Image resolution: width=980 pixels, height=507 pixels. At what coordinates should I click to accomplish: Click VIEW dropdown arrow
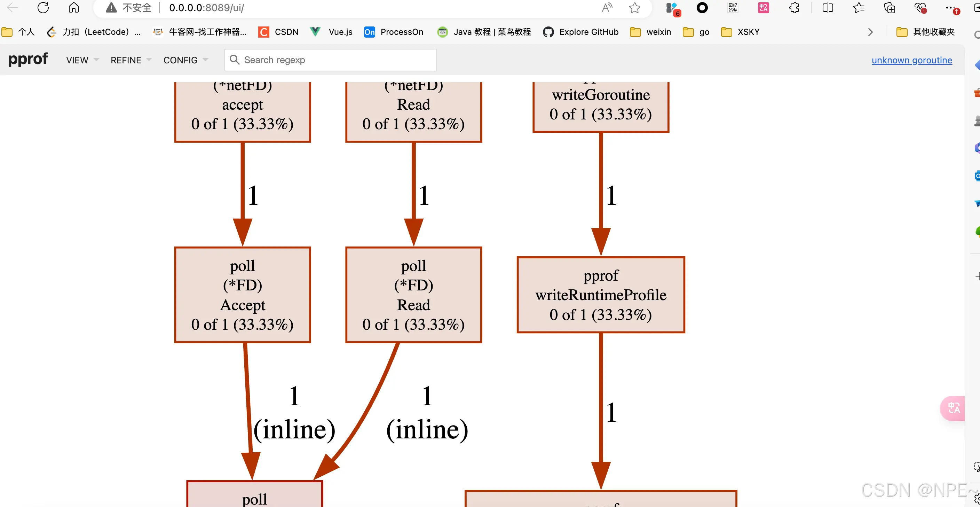click(x=96, y=60)
